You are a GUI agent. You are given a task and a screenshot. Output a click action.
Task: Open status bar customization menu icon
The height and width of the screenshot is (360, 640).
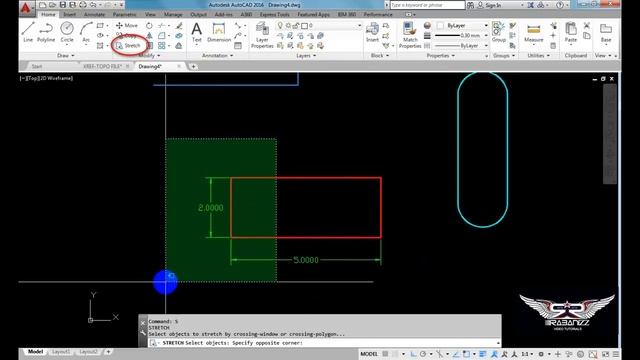point(616,354)
